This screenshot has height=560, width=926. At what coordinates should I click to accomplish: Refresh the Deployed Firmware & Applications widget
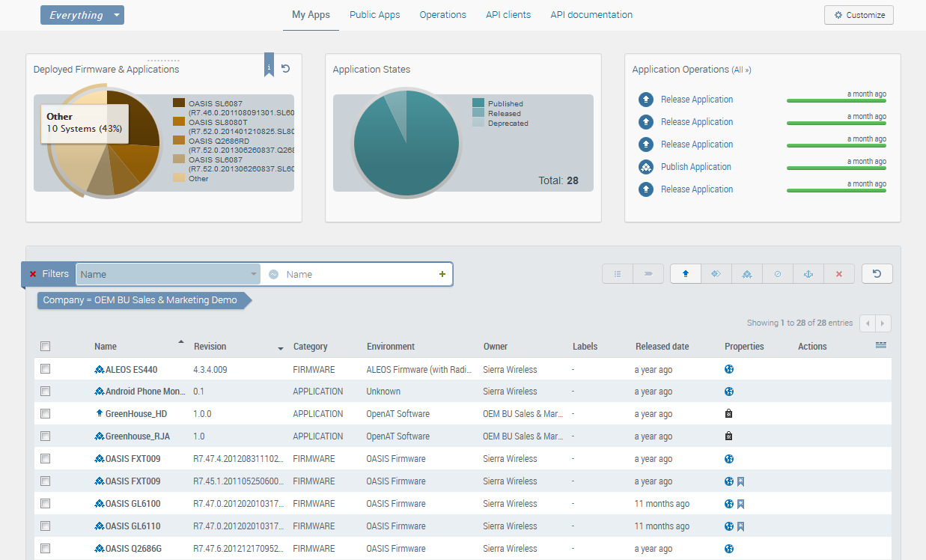click(285, 69)
